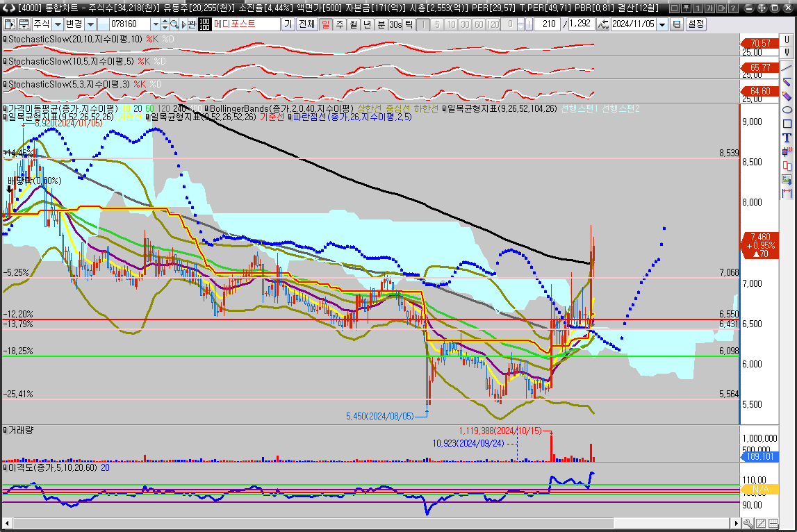This screenshot has width=797, height=532.
Task: Open the stock code 078160 dropdown arrow
Action: (156, 24)
